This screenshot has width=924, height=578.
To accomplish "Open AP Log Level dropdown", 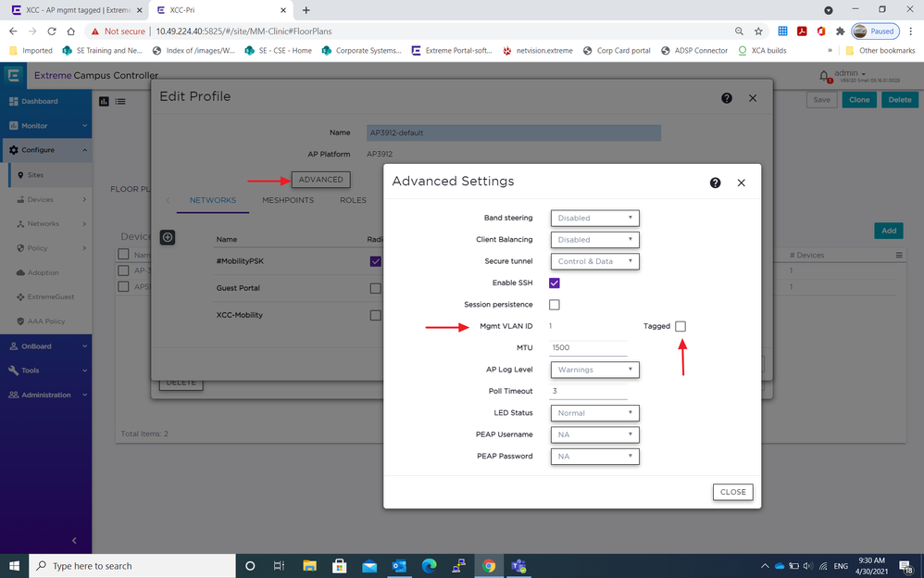I will coord(594,370).
